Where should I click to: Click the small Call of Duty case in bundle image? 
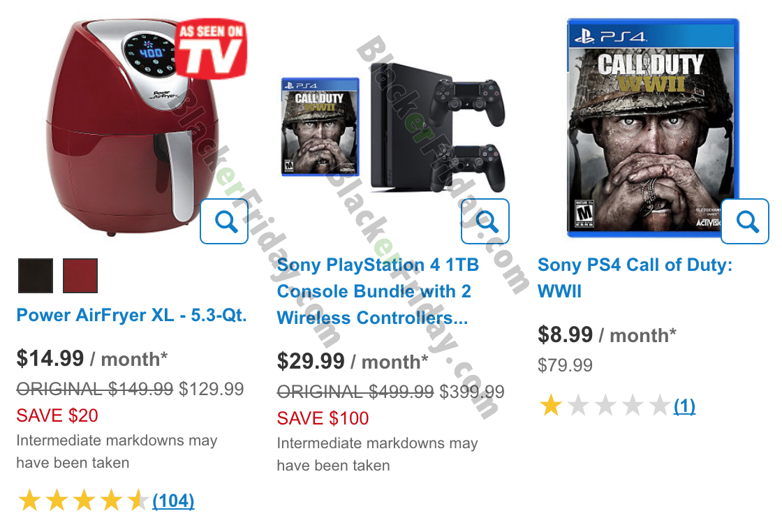(x=320, y=126)
